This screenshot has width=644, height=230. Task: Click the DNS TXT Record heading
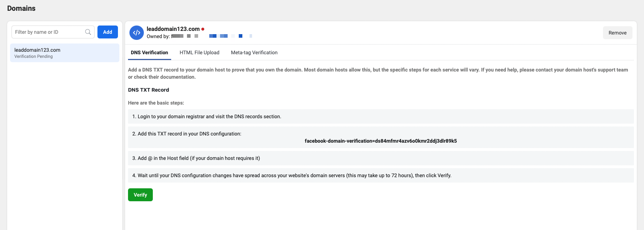(x=149, y=90)
